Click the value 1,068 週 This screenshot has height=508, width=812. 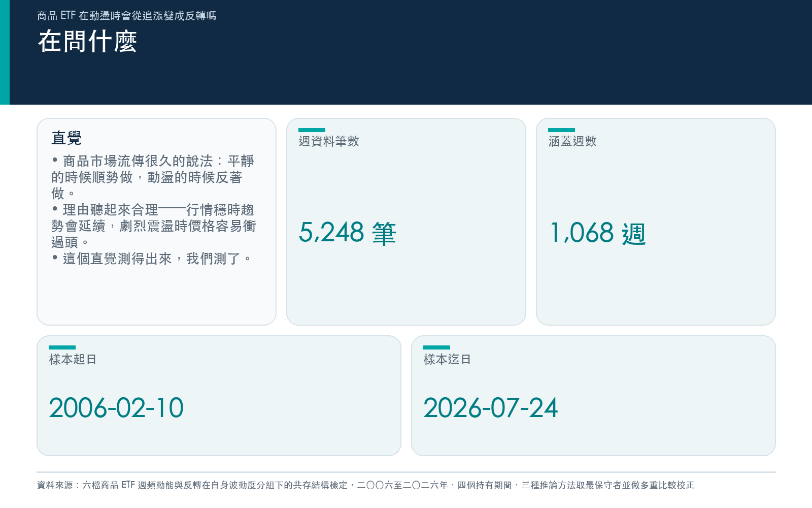pos(598,233)
